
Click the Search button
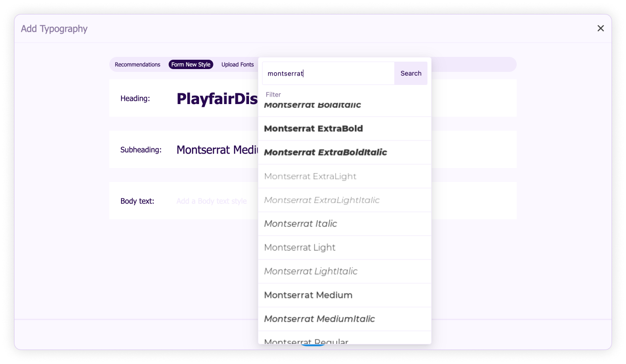click(411, 73)
